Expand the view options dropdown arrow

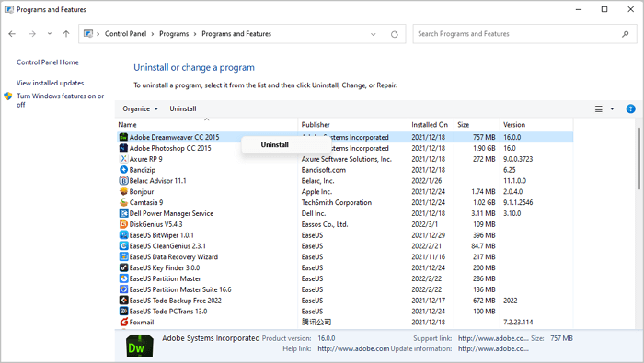[x=612, y=108]
